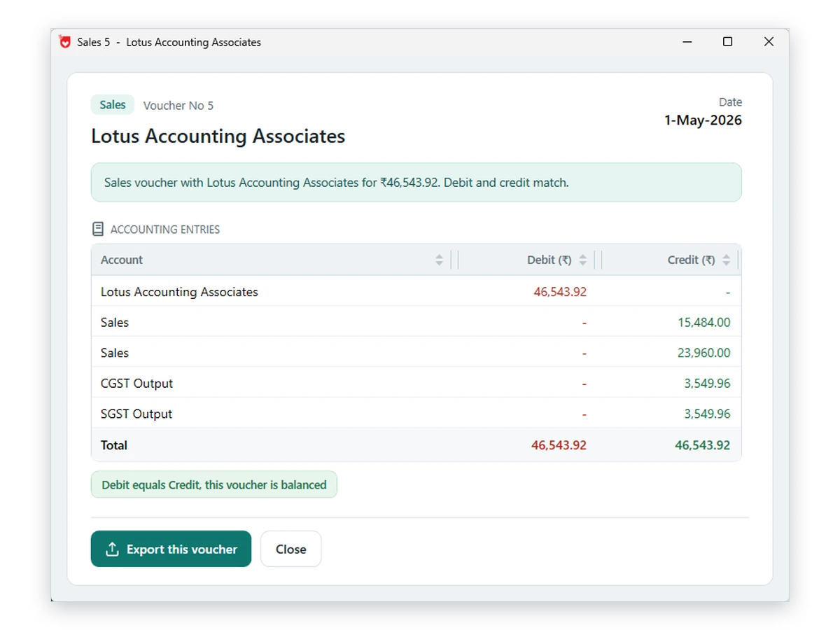Click the Total row label
Screen dimensions: 840x630
[x=114, y=445]
